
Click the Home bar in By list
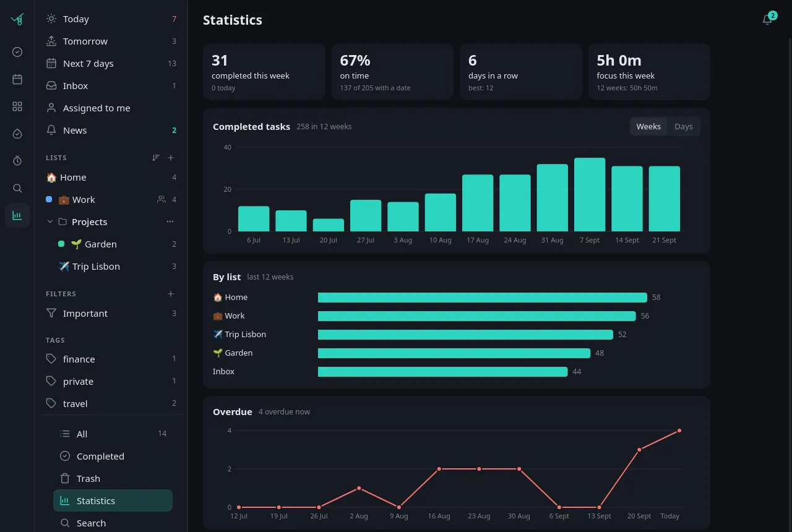tap(483, 298)
